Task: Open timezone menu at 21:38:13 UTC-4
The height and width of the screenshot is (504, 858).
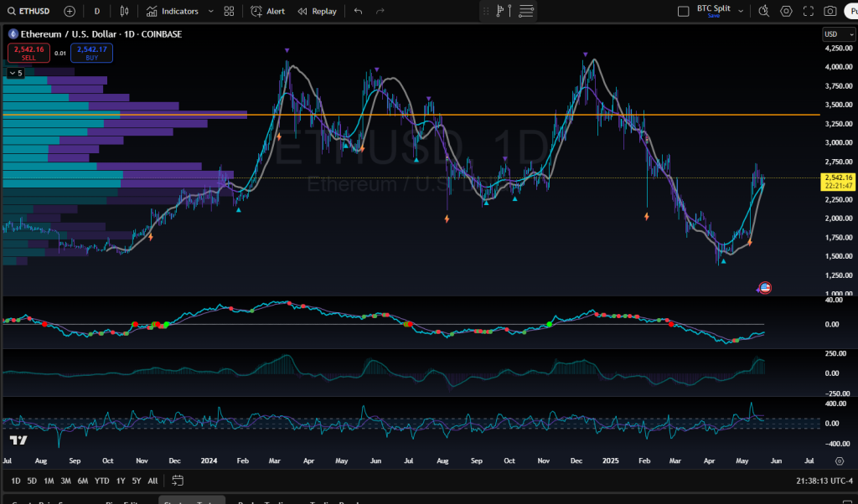Action: [824, 481]
